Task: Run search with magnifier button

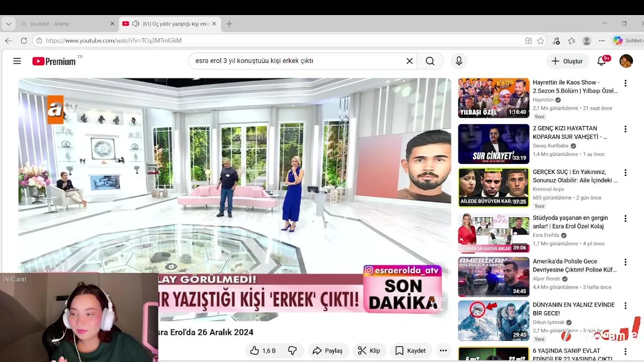Action: tap(430, 61)
